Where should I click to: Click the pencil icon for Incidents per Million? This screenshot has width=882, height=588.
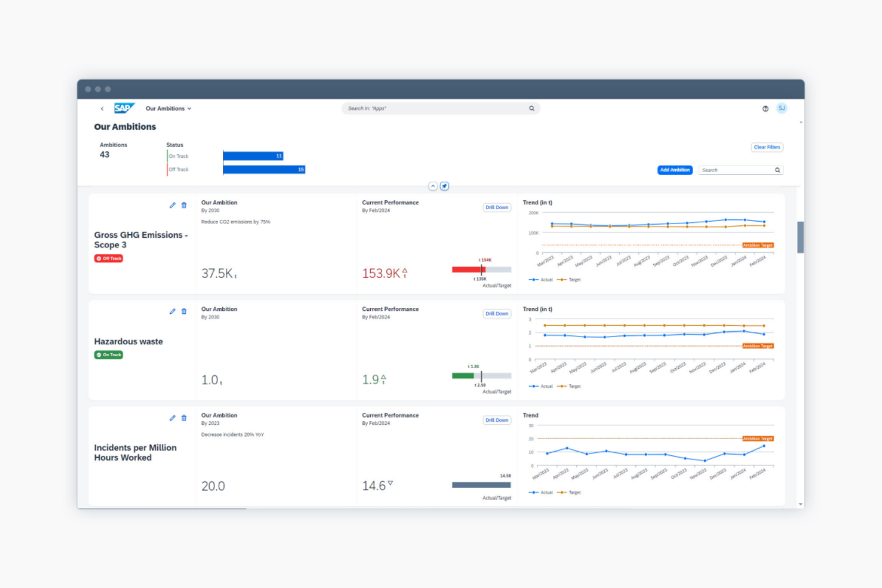click(172, 418)
